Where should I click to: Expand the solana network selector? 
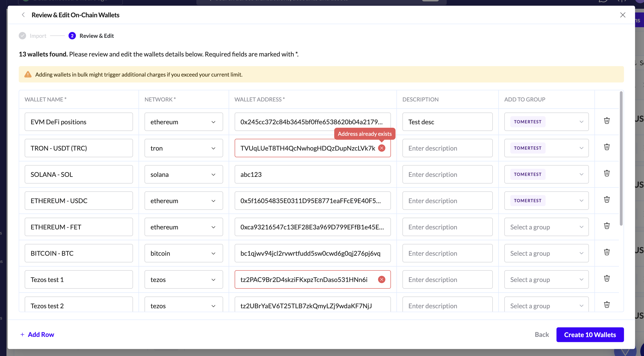tap(183, 174)
